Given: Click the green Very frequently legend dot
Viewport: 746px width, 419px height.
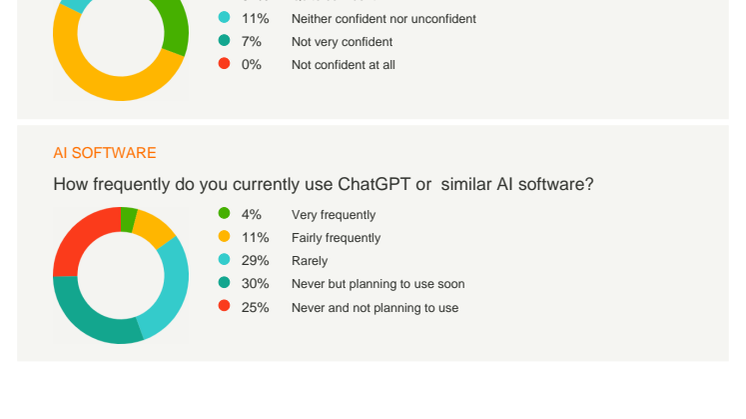Looking at the screenshot, I should pyautogui.click(x=224, y=213).
